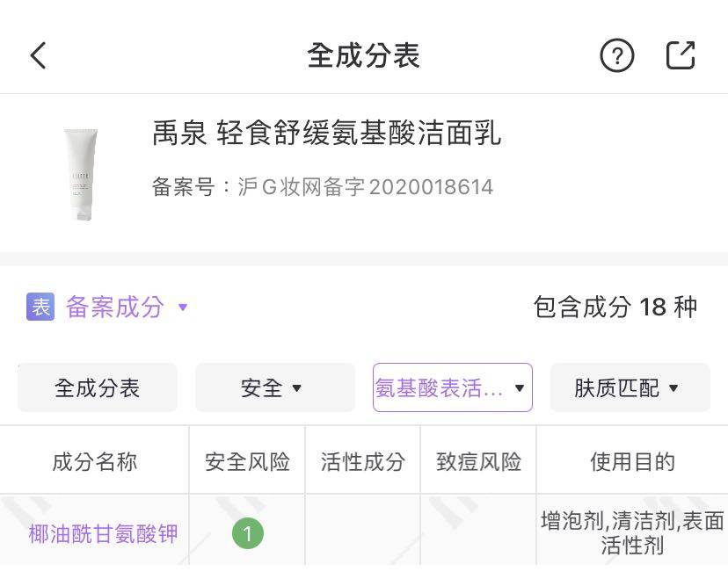Tap the product name 禹泉 轻食舒缓氨基酸洁面乳

(326, 134)
